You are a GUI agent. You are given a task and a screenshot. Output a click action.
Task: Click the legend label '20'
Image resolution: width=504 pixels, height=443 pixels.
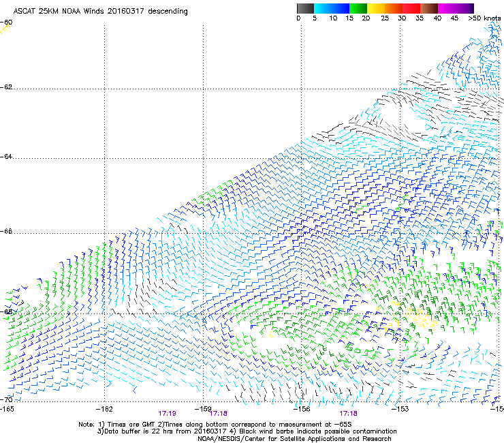366,18
